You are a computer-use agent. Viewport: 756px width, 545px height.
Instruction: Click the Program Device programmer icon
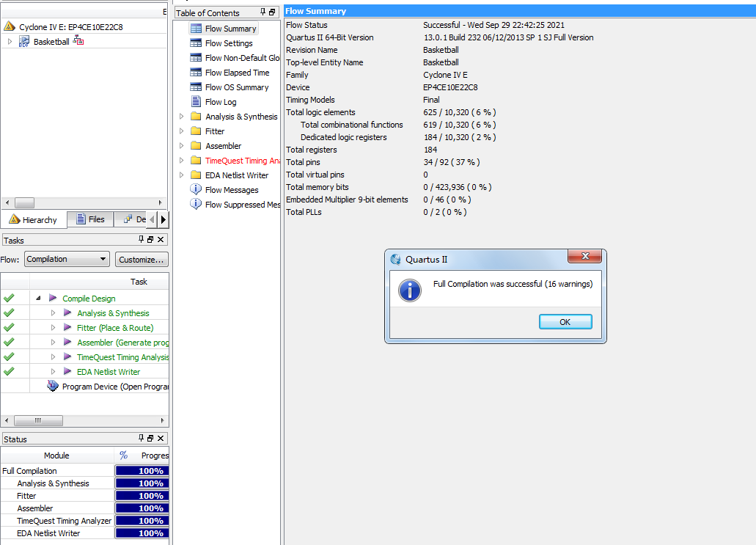click(53, 387)
